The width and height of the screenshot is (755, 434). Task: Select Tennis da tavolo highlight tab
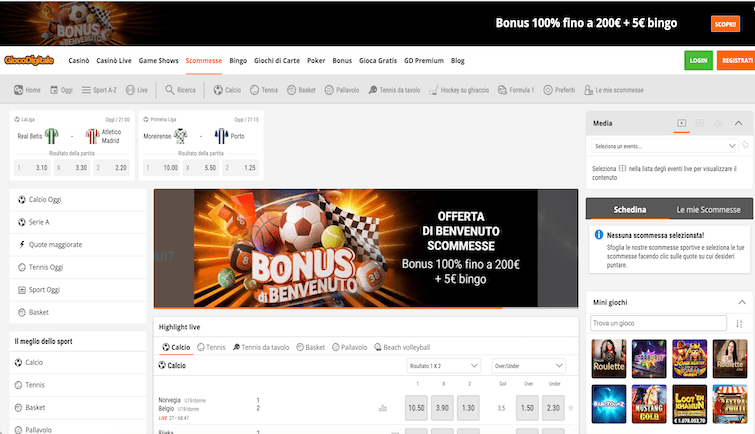coord(261,347)
